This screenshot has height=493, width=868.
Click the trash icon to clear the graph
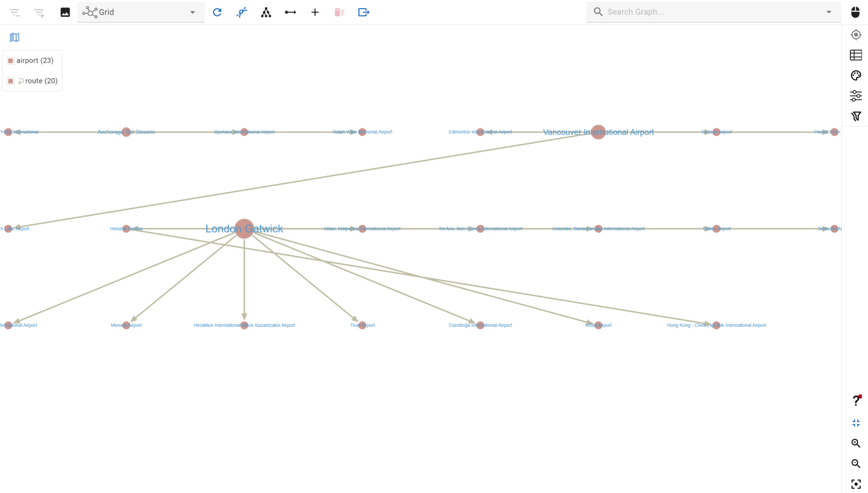(x=339, y=12)
